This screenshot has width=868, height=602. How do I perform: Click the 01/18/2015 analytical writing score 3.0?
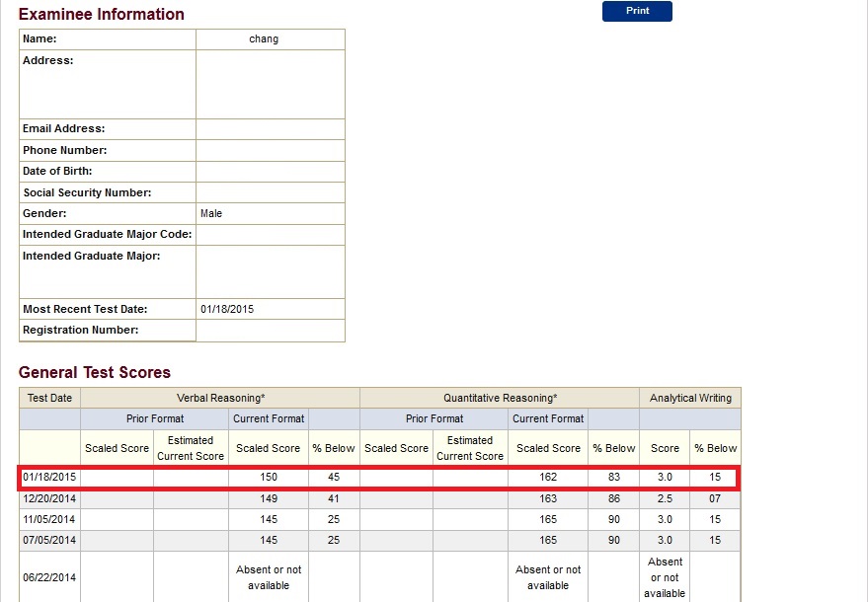click(x=665, y=477)
